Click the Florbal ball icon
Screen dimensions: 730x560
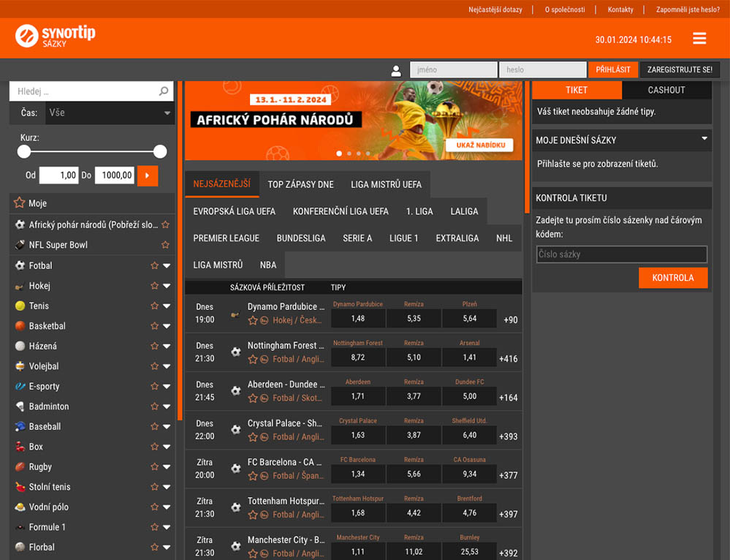[20, 547]
